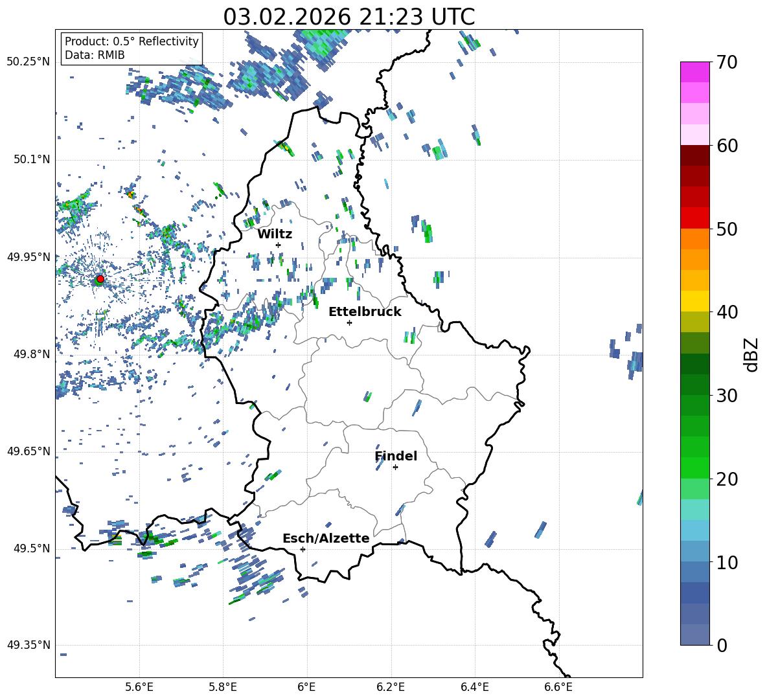Click the 49.35°N latitude label

pos(29,645)
